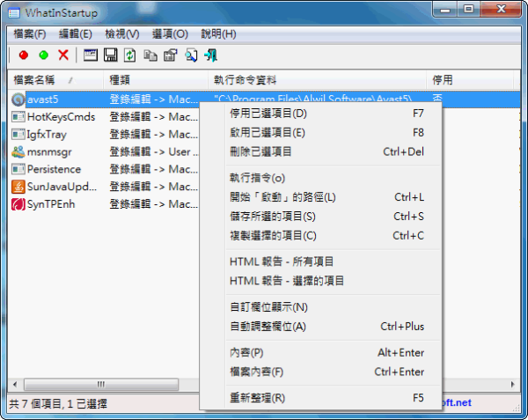This screenshot has width=528, height=420.
Task: Click the WhatInStartup title bar icon
Action: pyautogui.click(x=14, y=13)
